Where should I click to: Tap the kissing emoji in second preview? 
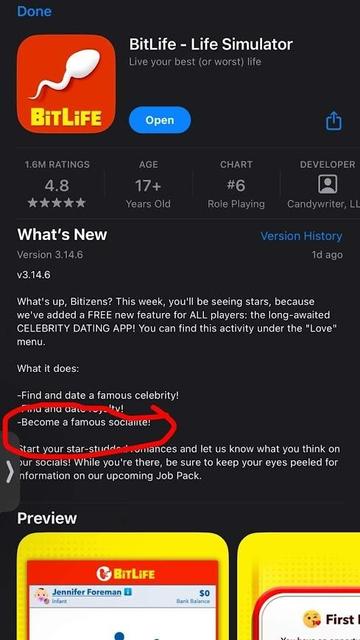[311, 619]
